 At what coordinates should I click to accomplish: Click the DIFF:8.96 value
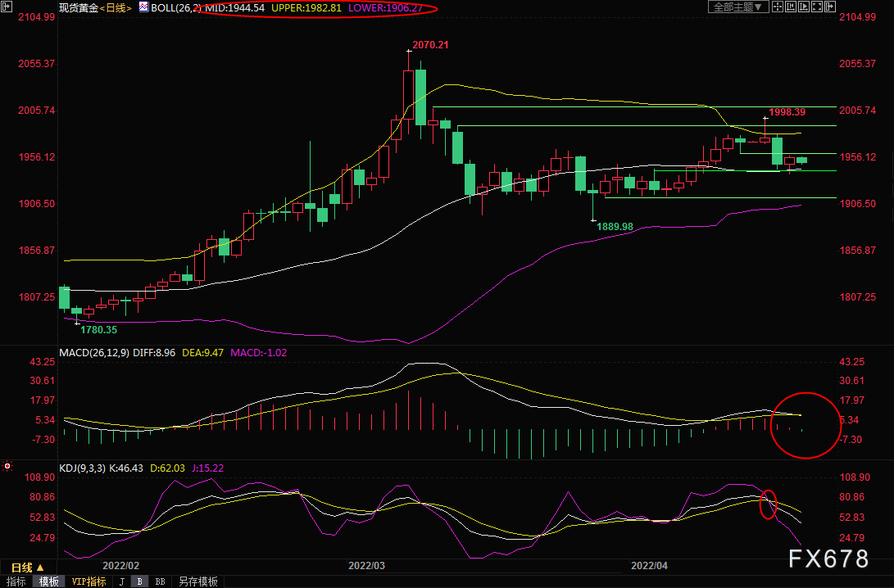(x=154, y=353)
